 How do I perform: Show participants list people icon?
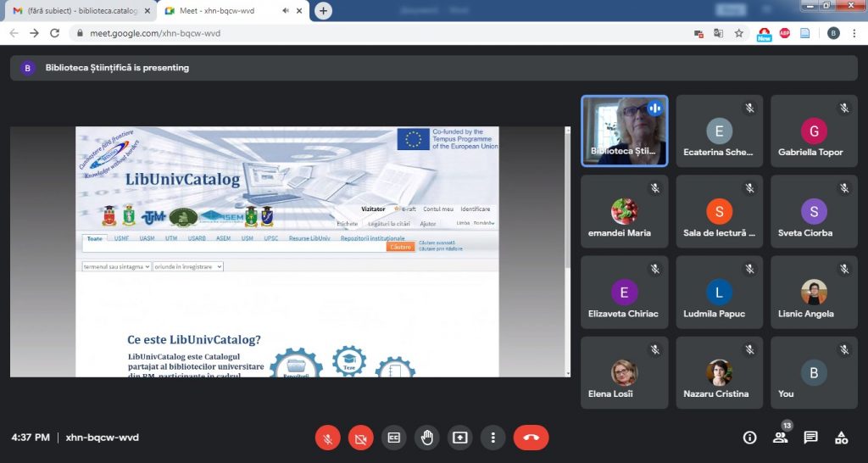pyautogui.click(x=780, y=438)
